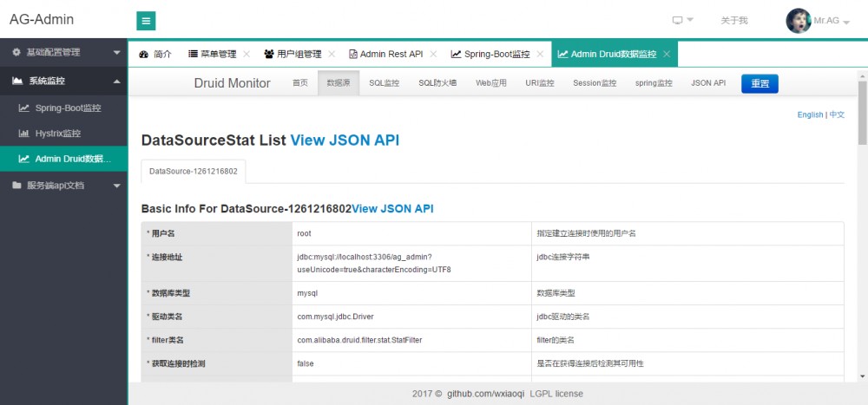Click the Mr.AG user avatar
The height and width of the screenshot is (405, 868).
tap(799, 21)
